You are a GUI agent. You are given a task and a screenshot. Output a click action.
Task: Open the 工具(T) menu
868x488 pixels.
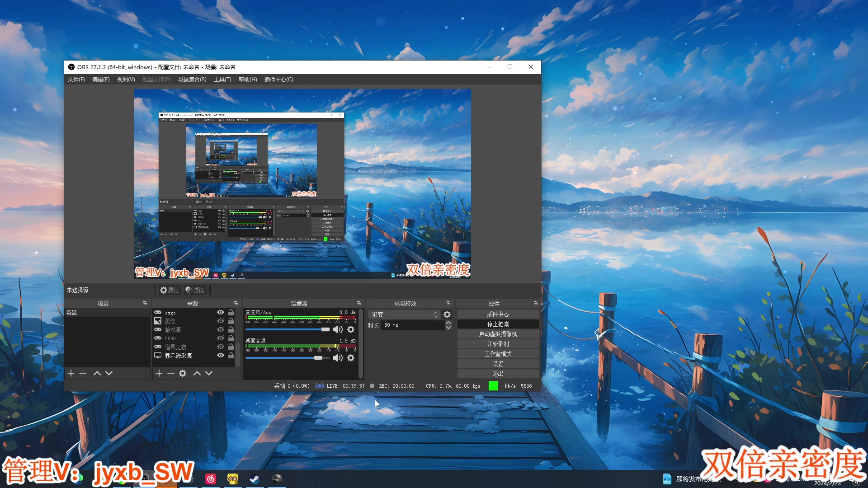pyautogui.click(x=222, y=80)
